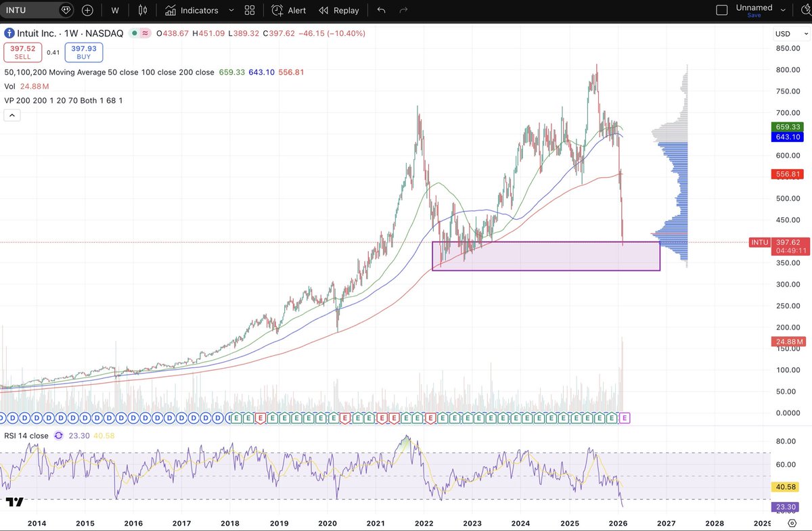The width and height of the screenshot is (812, 531).
Task: Click the red 556.81 price label
Action: 788,174
